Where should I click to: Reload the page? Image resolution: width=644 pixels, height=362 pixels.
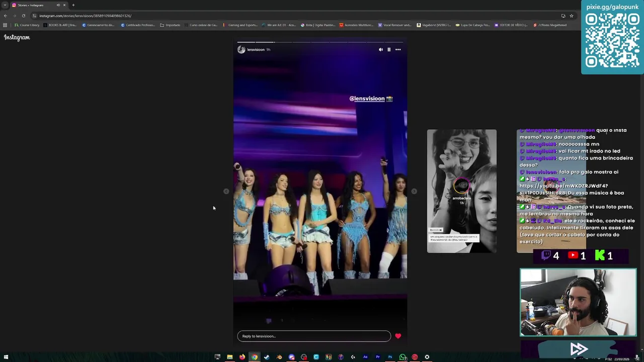[x=23, y=16]
